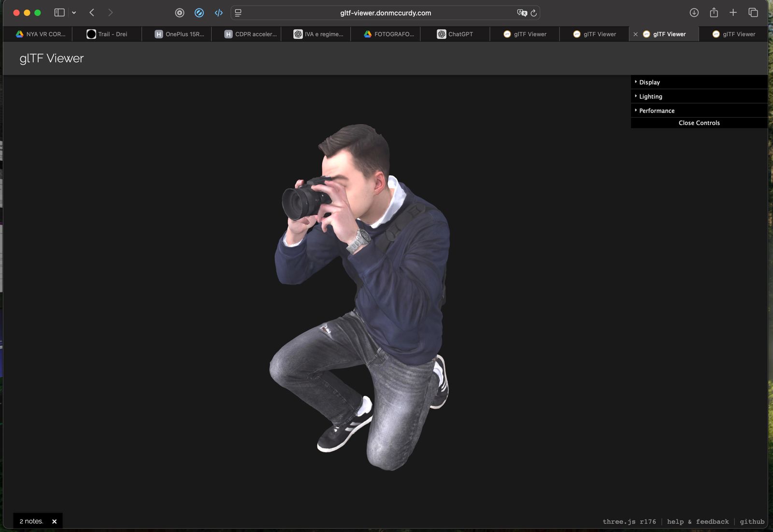Show the tab overview icon

click(x=753, y=13)
